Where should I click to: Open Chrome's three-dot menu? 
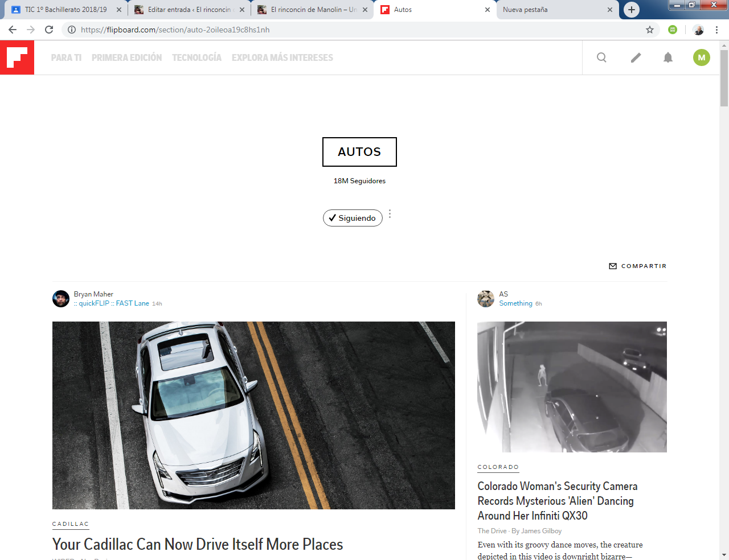[x=716, y=30]
